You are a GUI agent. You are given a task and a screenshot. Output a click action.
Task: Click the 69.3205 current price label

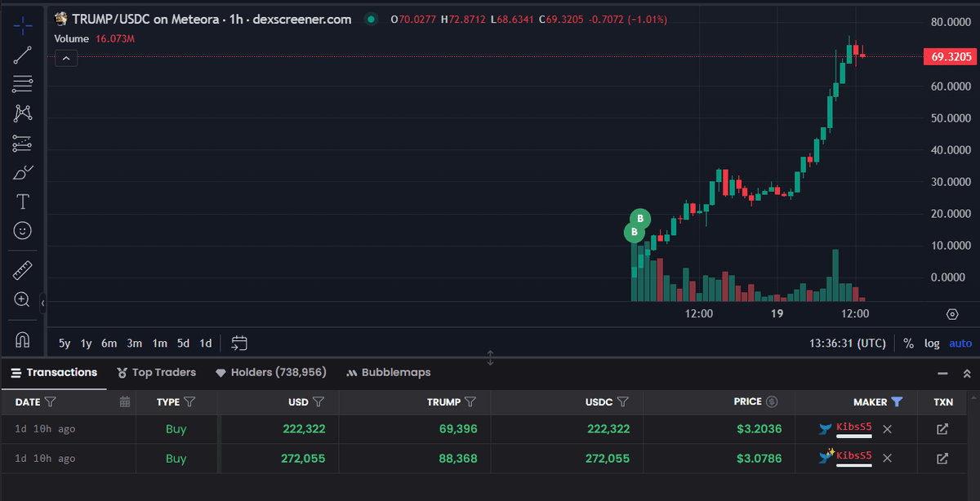[x=951, y=56]
